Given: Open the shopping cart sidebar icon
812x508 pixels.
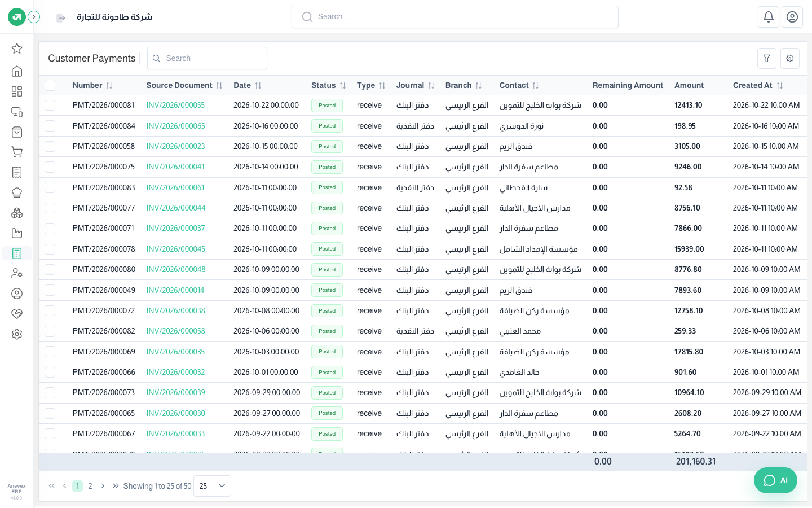Looking at the screenshot, I should tap(17, 152).
